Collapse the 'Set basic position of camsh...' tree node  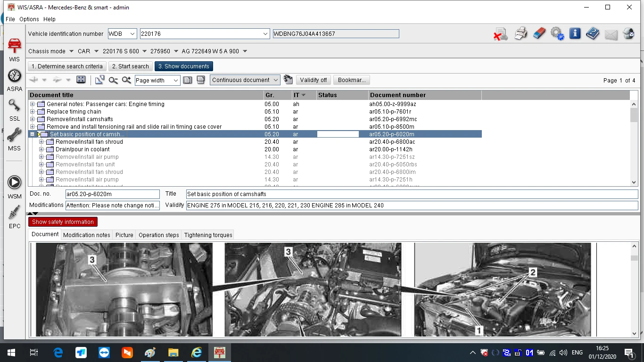tap(33, 134)
